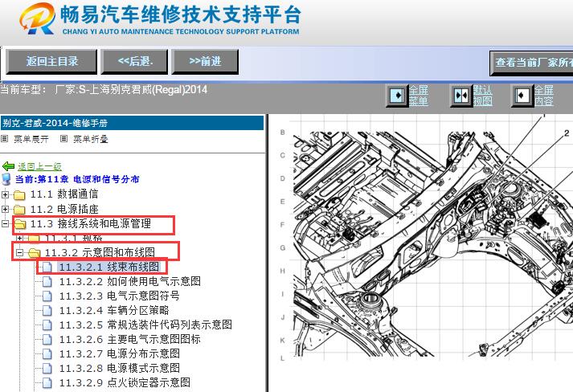
Task: Open the 全屏菜单 text link
Action: (x=419, y=96)
